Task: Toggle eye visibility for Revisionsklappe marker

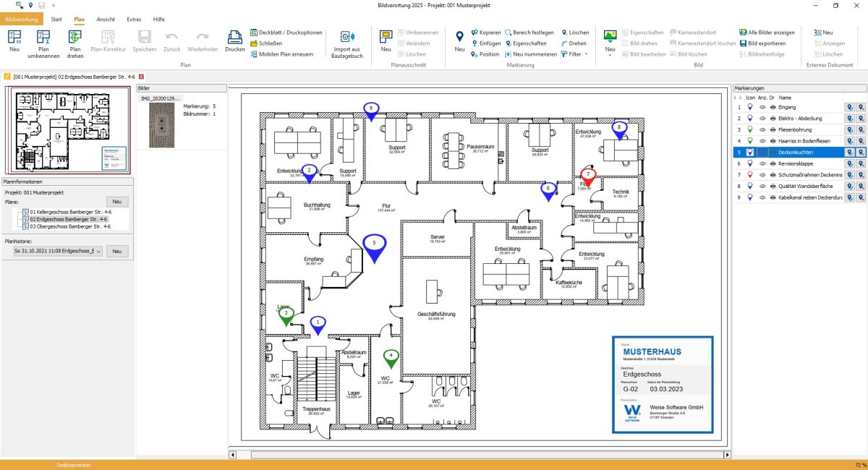Action: pyautogui.click(x=762, y=163)
